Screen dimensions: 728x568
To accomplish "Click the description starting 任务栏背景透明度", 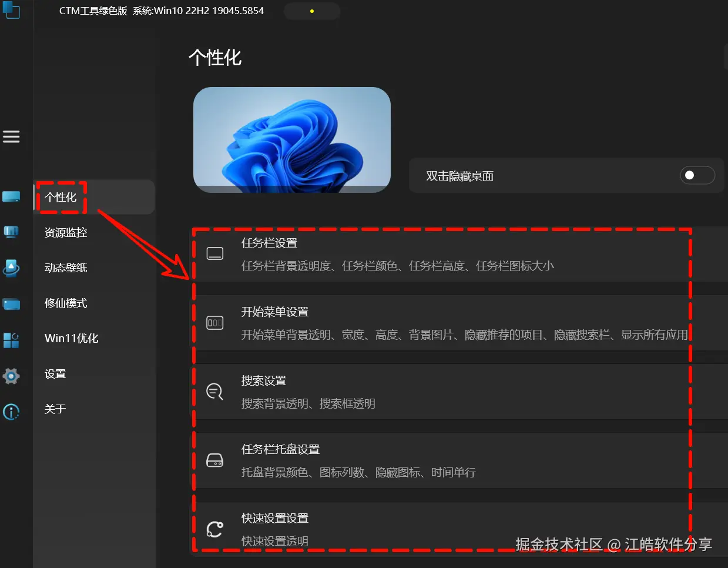I will pyautogui.click(x=398, y=266).
